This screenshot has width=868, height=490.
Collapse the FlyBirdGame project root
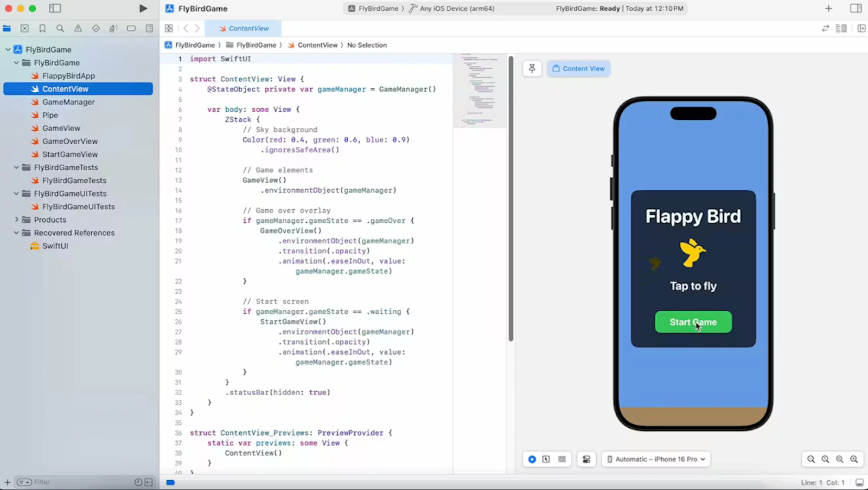(8, 49)
